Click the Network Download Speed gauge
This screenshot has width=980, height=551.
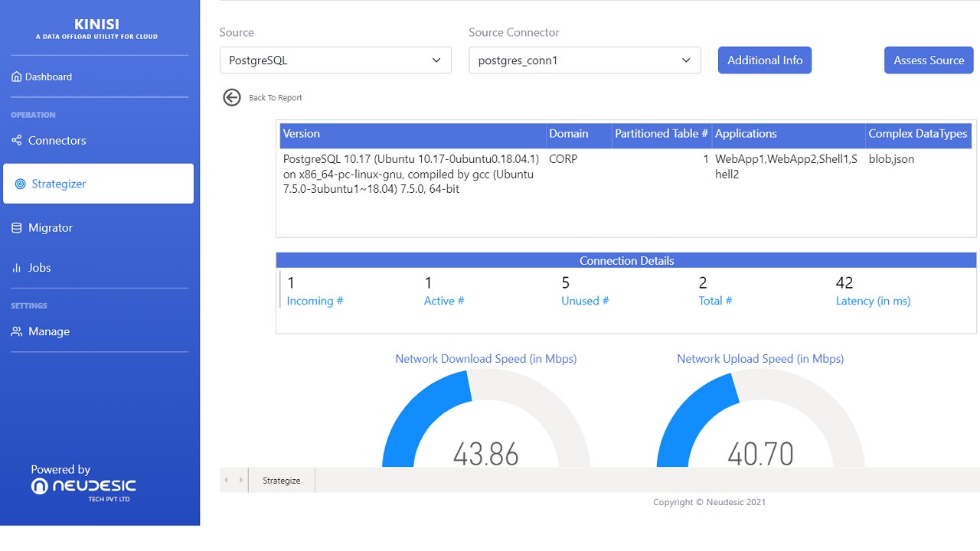click(x=485, y=421)
